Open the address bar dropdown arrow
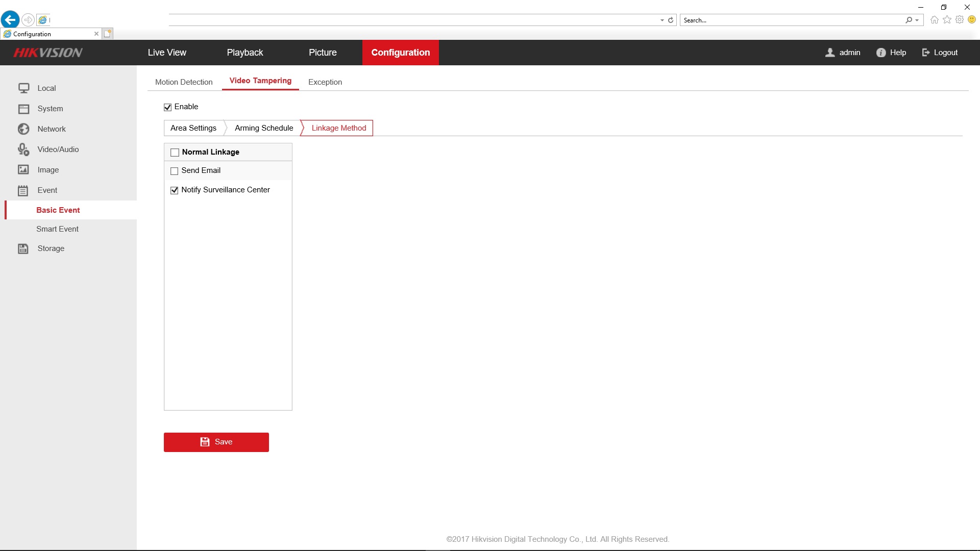The image size is (980, 551). click(662, 20)
